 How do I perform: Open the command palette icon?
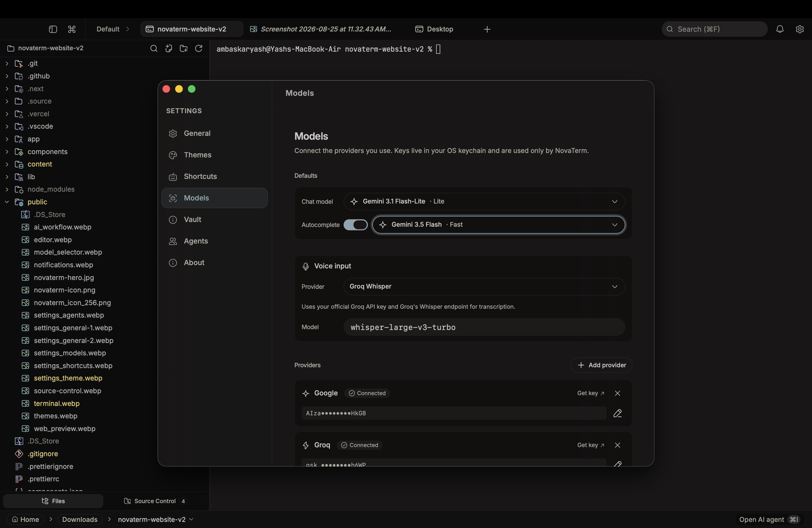coord(72,29)
